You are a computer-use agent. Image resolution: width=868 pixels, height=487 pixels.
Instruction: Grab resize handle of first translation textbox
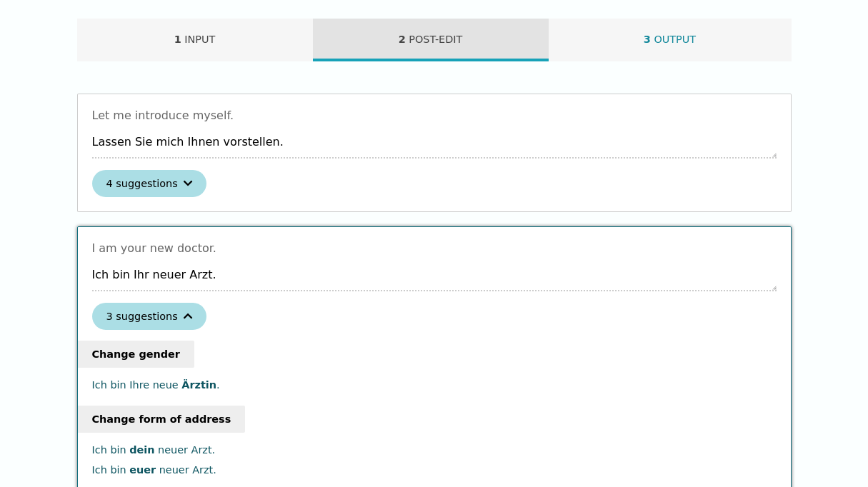773,155
